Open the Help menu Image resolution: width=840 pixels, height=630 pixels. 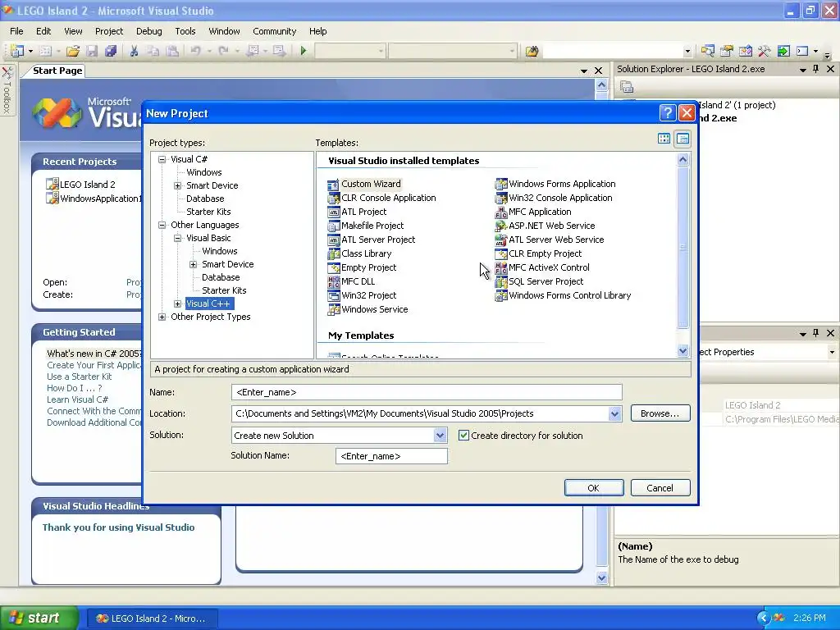tap(317, 31)
